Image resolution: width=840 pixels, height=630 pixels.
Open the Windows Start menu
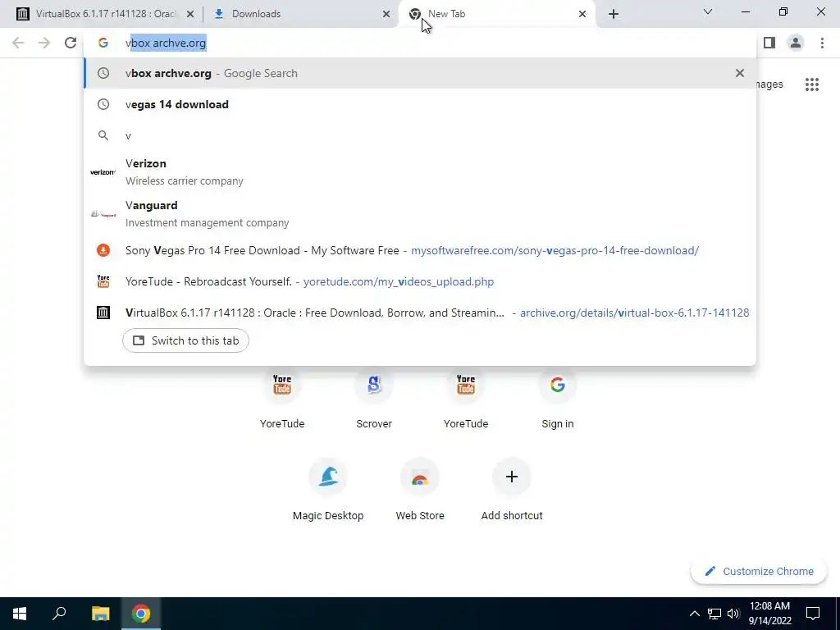(20, 614)
